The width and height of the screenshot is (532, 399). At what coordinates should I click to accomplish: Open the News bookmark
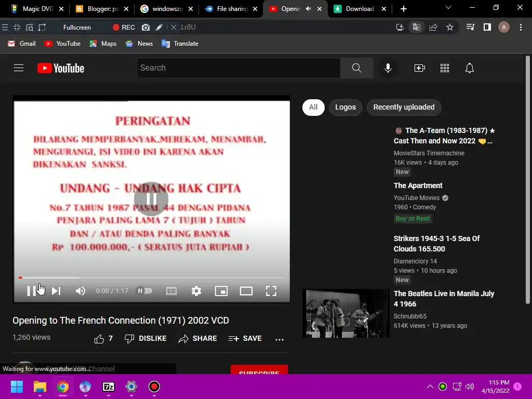click(139, 44)
